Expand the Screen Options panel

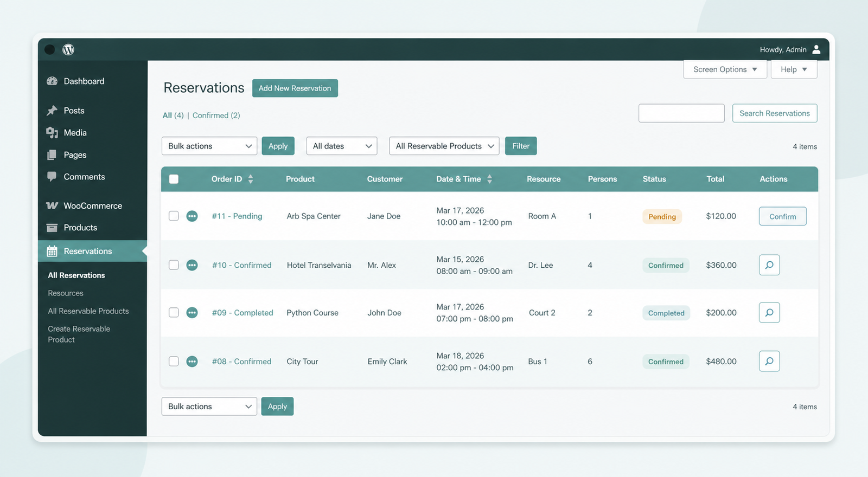click(725, 69)
